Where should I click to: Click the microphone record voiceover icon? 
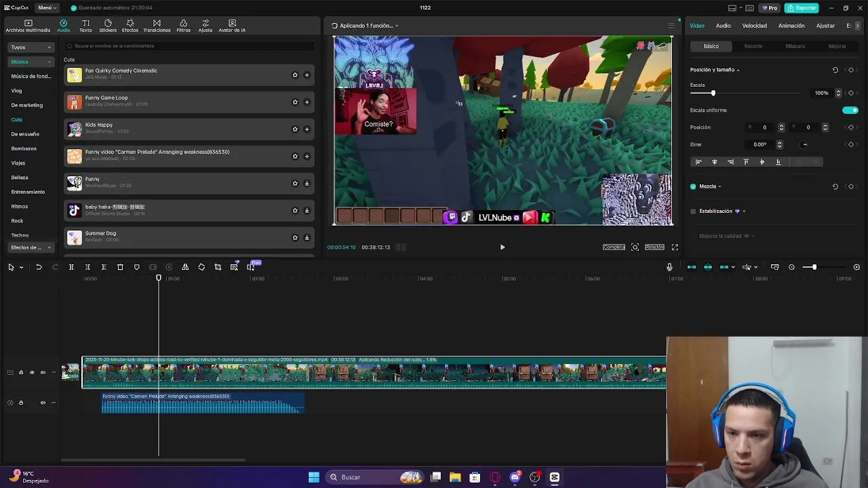[669, 267]
